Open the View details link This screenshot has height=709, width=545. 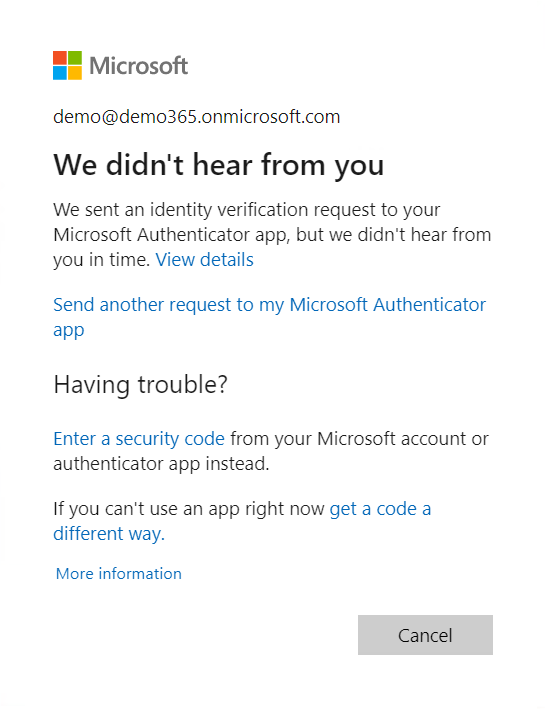click(204, 260)
